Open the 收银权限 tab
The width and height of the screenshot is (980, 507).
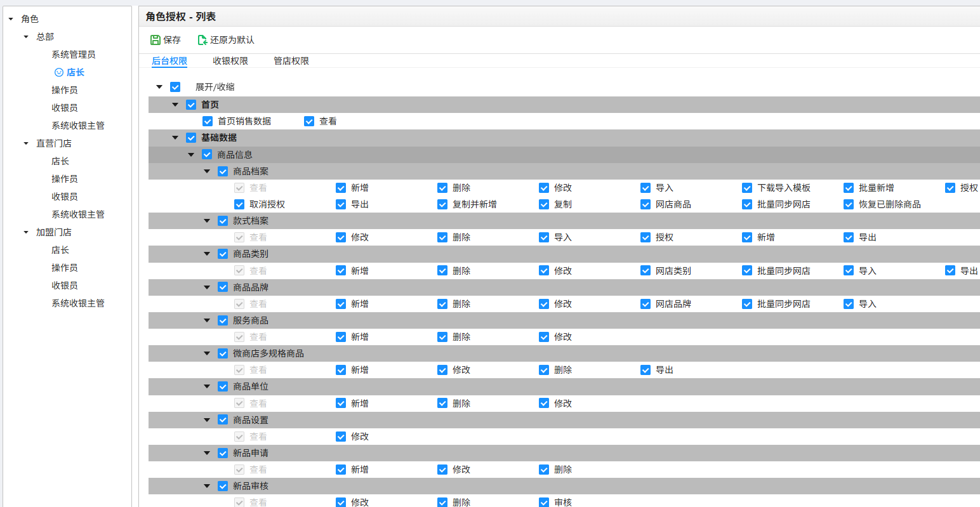[x=230, y=61]
